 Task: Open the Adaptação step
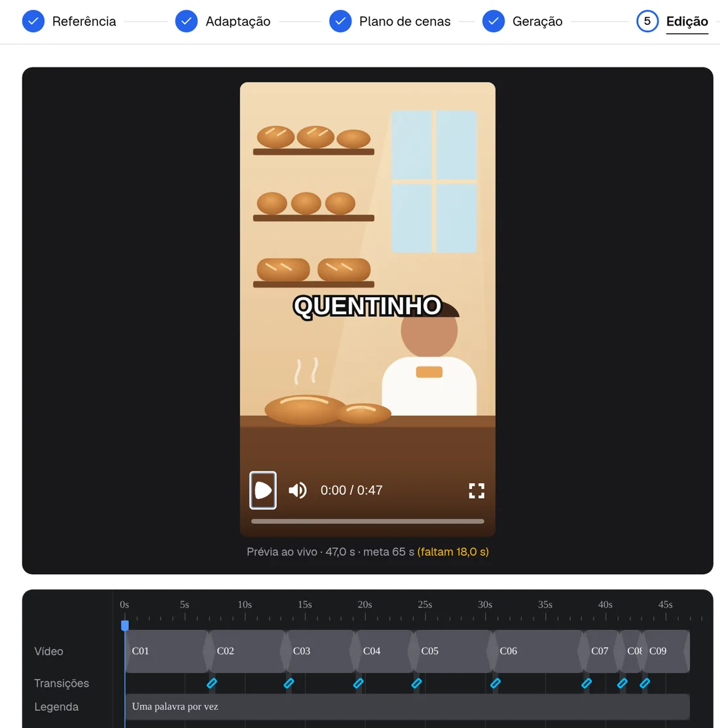pyautogui.click(x=238, y=22)
